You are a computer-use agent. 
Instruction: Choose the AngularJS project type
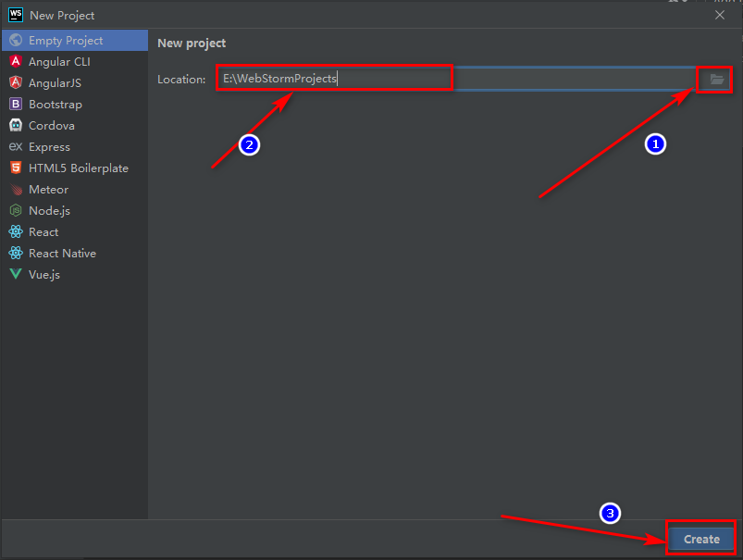(x=75, y=83)
